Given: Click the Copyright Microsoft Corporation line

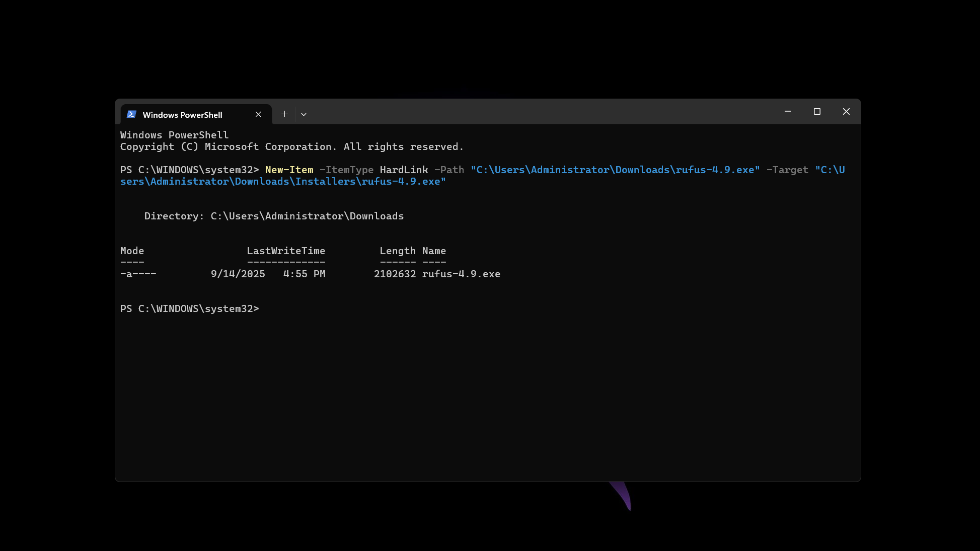Looking at the screenshot, I should pos(292,147).
